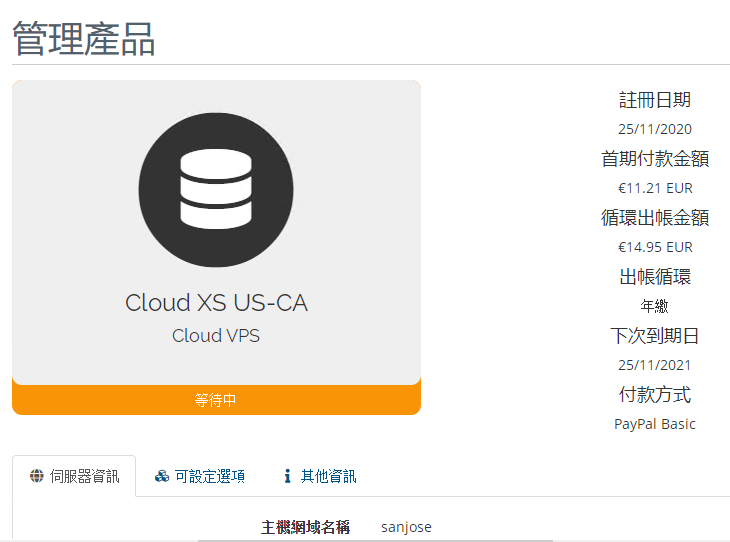Click the sanjose hostname value
This screenshot has height=542, width=730.
tap(406, 527)
